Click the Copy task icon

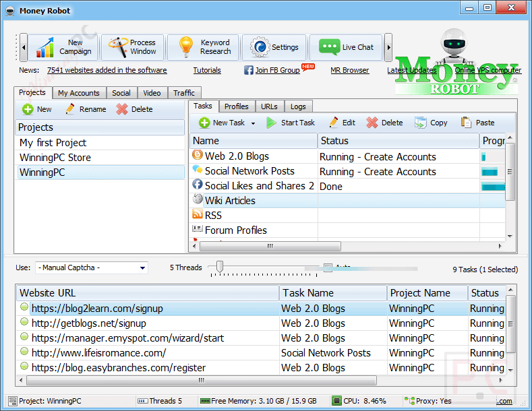click(x=420, y=123)
